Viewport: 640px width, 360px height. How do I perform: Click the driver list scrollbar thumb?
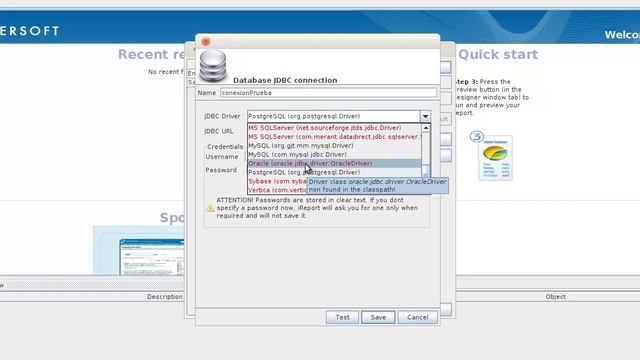426,170
